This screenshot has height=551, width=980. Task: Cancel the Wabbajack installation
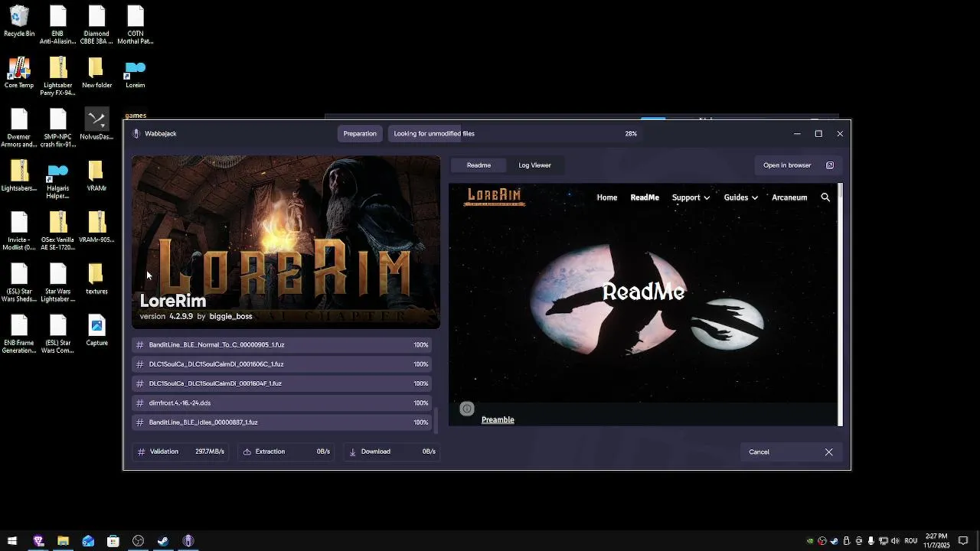point(790,452)
